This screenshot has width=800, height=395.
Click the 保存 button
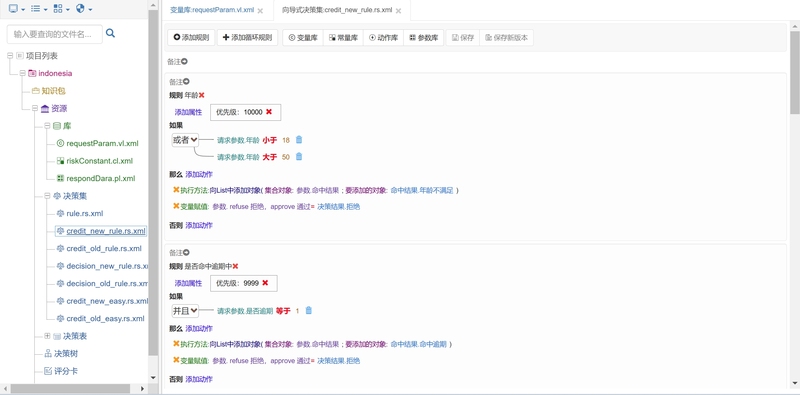coord(463,38)
